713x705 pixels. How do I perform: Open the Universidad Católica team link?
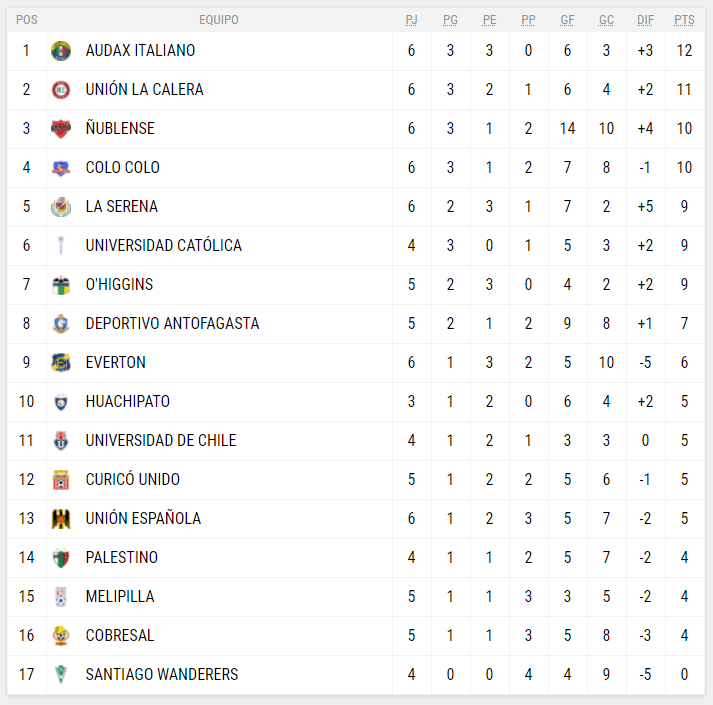tap(163, 245)
